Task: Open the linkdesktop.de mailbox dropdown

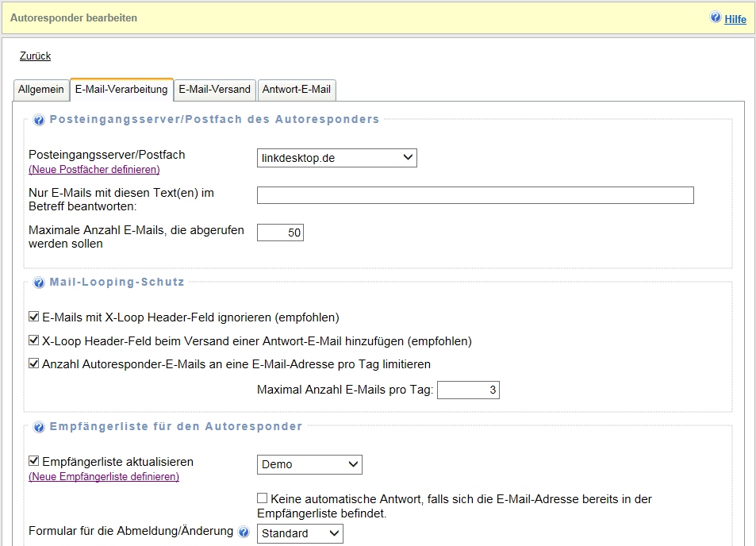Action: [336, 158]
